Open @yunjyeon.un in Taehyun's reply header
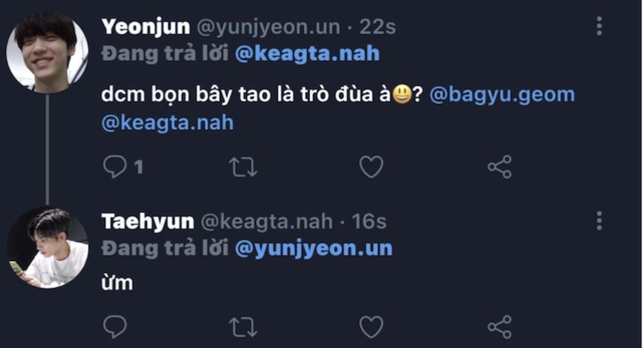The width and height of the screenshot is (644, 348). tap(314, 248)
